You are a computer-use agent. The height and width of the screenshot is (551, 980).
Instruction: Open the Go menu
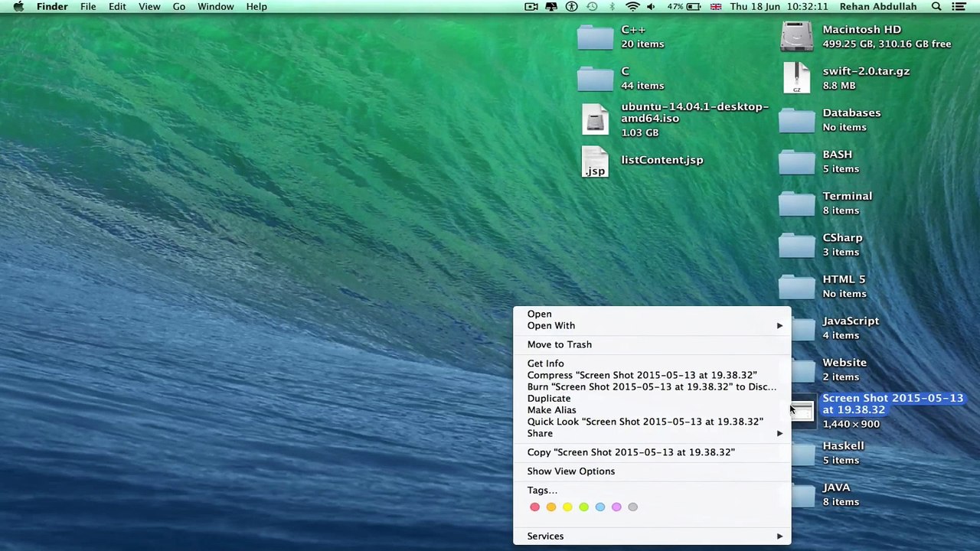tap(178, 7)
